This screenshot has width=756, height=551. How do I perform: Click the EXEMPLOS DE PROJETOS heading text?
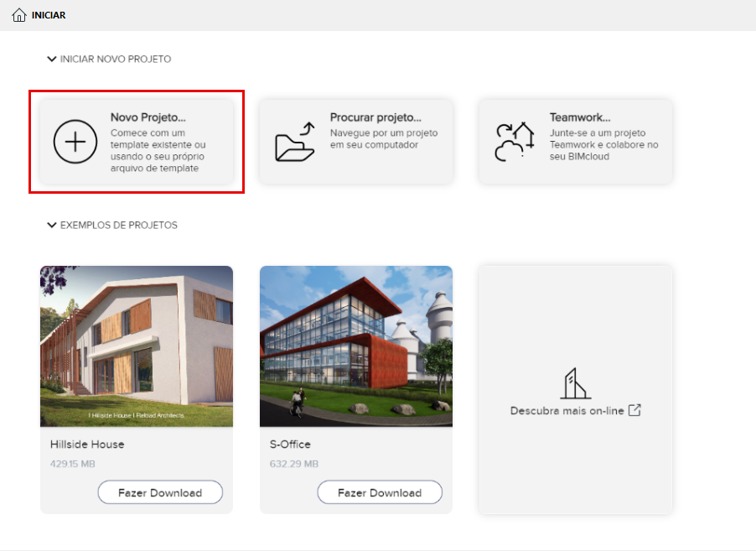(119, 225)
